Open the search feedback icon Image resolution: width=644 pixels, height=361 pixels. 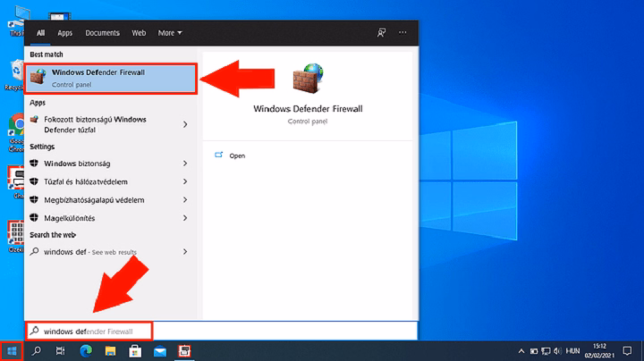pyautogui.click(x=382, y=33)
